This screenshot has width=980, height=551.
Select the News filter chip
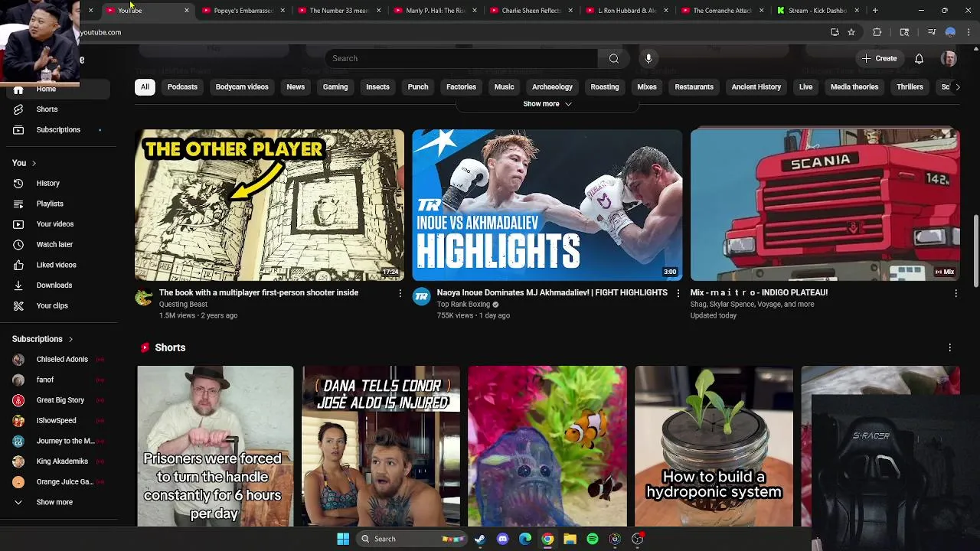coord(296,87)
